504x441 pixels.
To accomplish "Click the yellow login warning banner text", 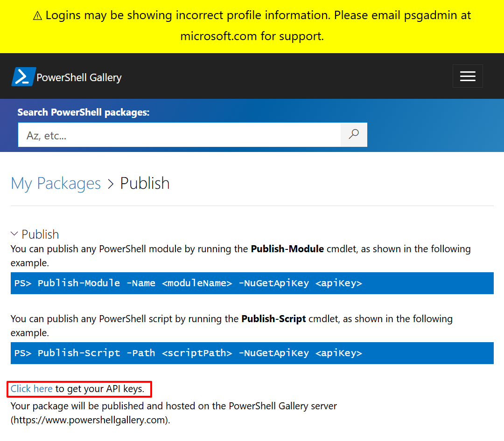I will [252, 26].
